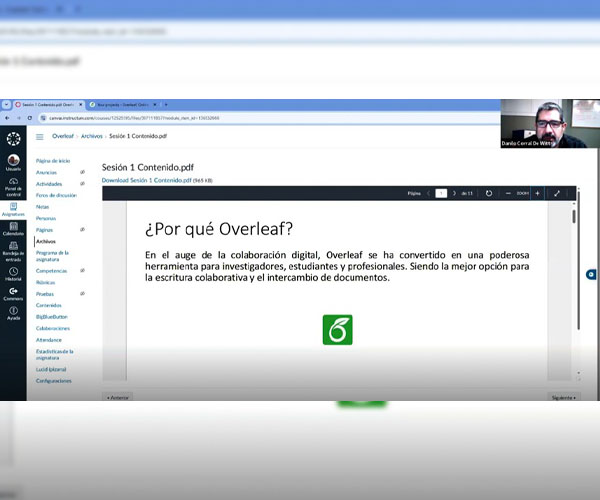
Task: Click the Canvas logo in global navigation
Action: tap(13, 139)
